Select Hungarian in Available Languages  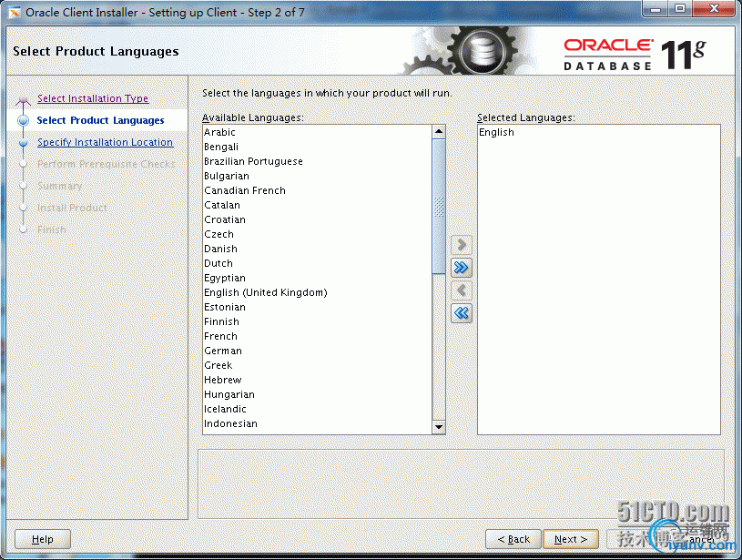coord(317,394)
